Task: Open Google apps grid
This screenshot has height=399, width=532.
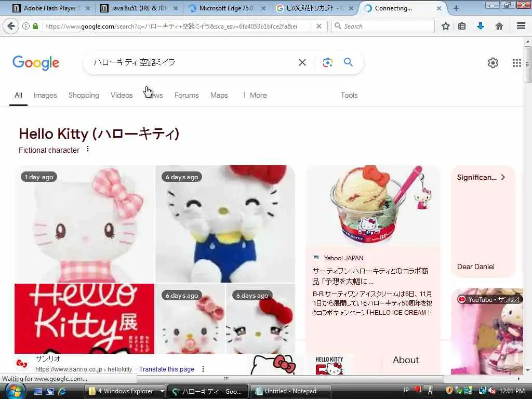Action: [x=517, y=63]
